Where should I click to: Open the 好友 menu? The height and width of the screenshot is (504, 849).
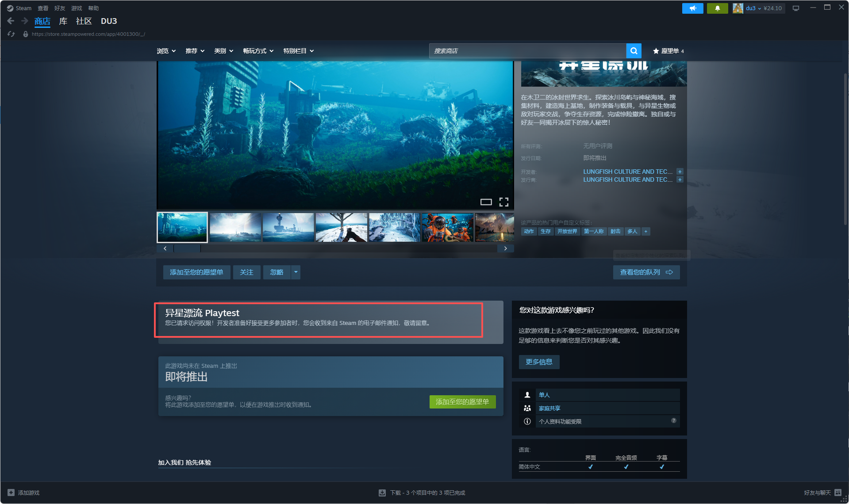tap(60, 8)
